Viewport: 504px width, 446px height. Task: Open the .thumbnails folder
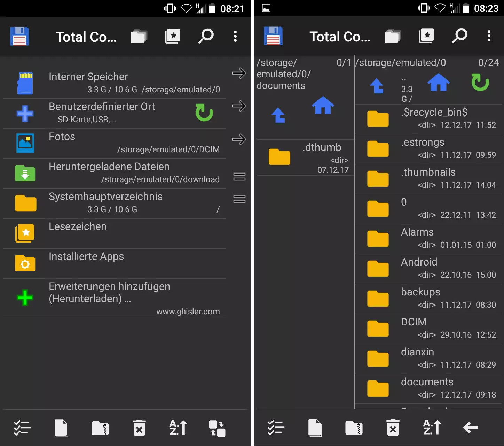click(428, 179)
